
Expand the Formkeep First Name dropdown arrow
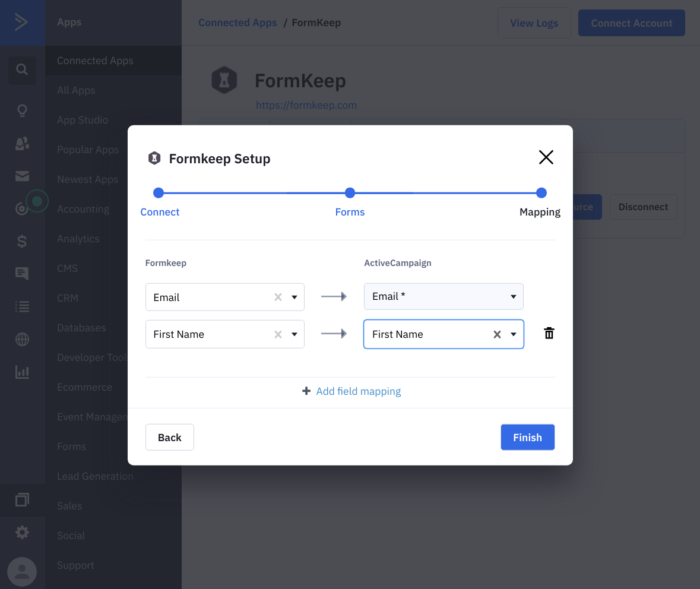click(x=294, y=334)
